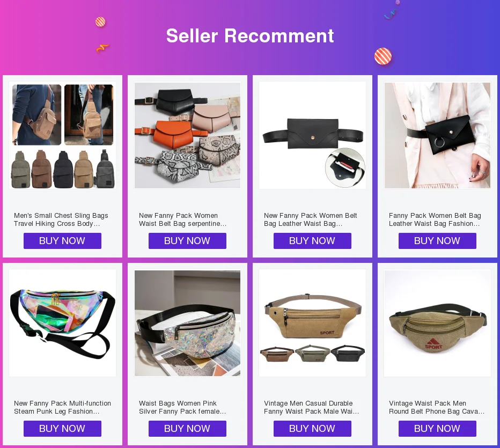The image size is (500, 448).
Task: Open the Waist Bags Women Pink Silver title link
Action: point(182,407)
